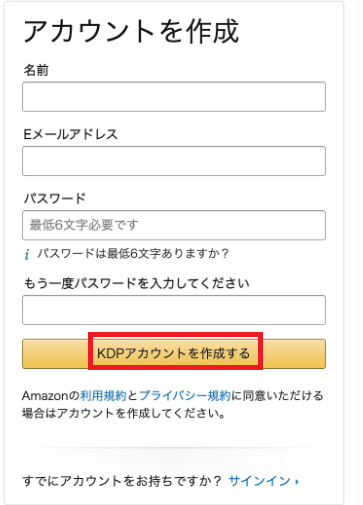Image resolution: width=363 pixels, height=505 pixels.
Task: Select the password field showing 最低6文字必要です
Action: [x=174, y=225]
